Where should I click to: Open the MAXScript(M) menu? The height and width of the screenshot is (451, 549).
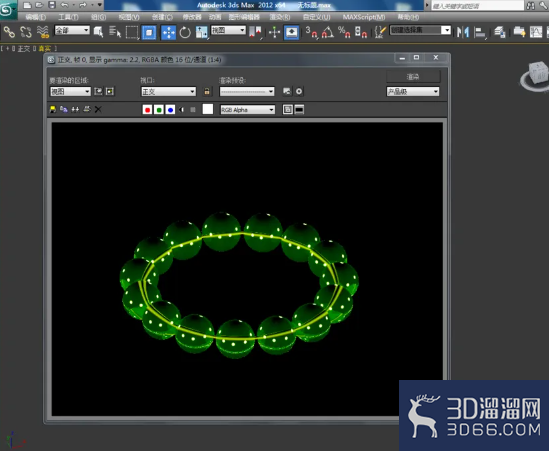tap(364, 17)
